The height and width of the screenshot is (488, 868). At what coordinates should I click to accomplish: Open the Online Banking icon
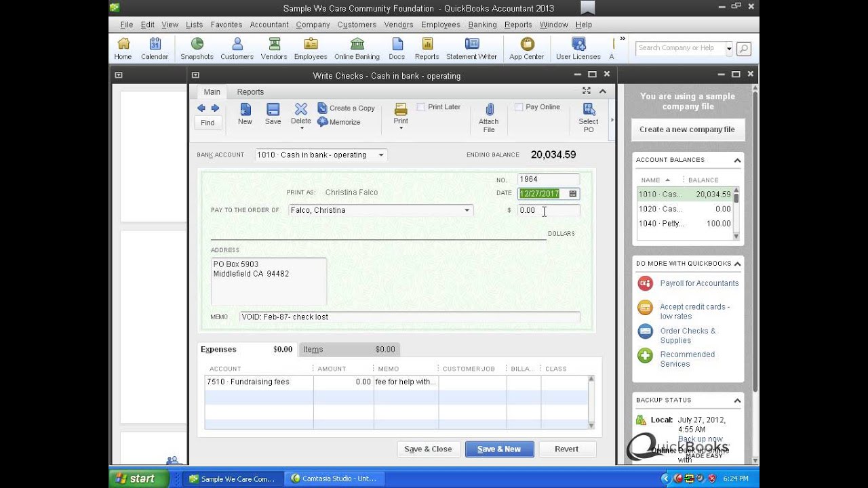(x=357, y=49)
